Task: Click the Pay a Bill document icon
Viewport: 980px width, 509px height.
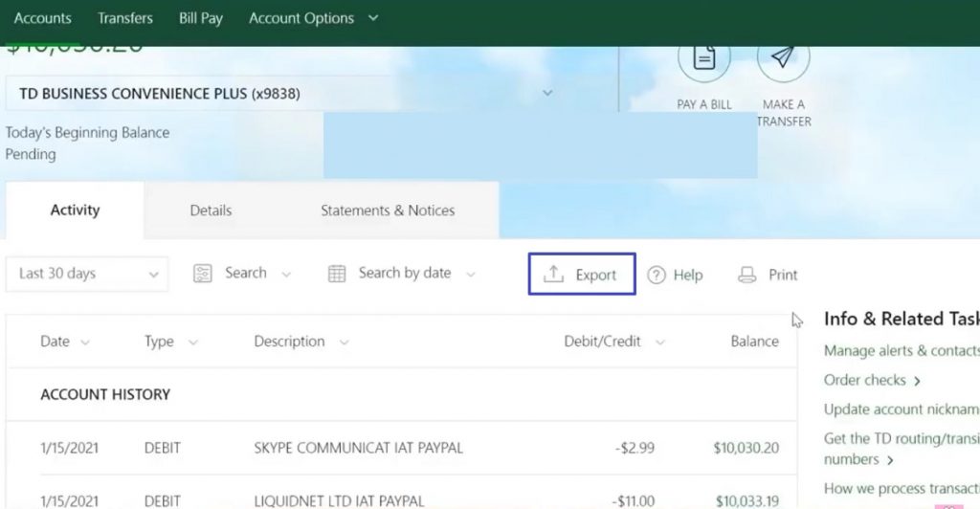Action: pos(704,59)
